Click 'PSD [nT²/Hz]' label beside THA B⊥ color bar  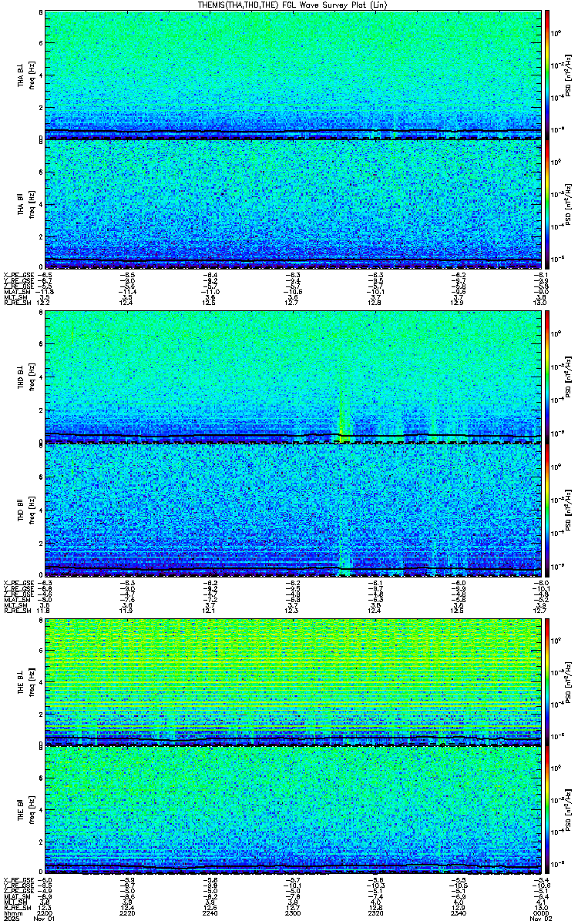click(x=568, y=75)
